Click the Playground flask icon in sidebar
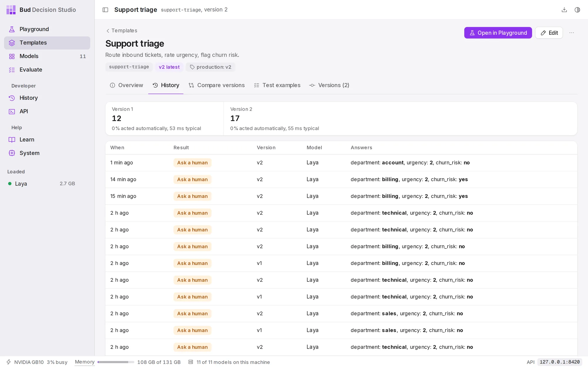The width and height of the screenshot is (588, 368). click(x=12, y=29)
